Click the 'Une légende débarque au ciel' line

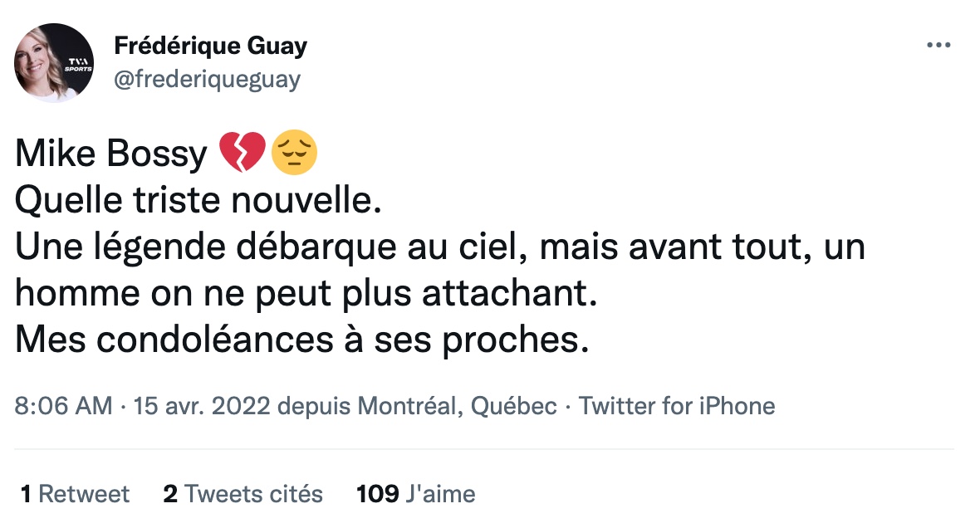tap(440, 248)
